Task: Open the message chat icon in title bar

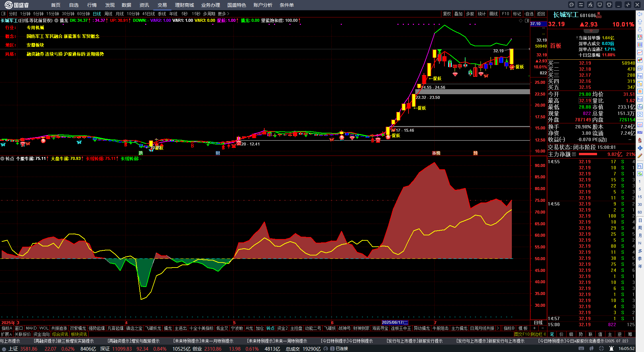Action: coord(572,5)
